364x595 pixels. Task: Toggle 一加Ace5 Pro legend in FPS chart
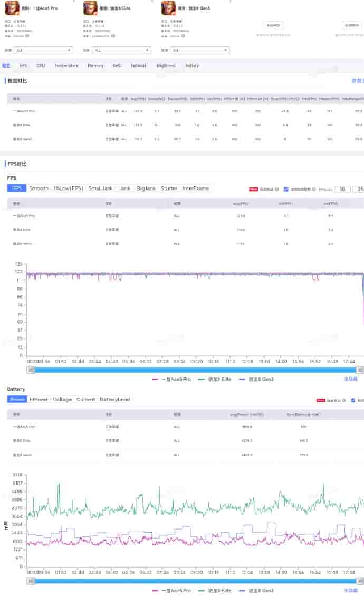coord(171,380)
